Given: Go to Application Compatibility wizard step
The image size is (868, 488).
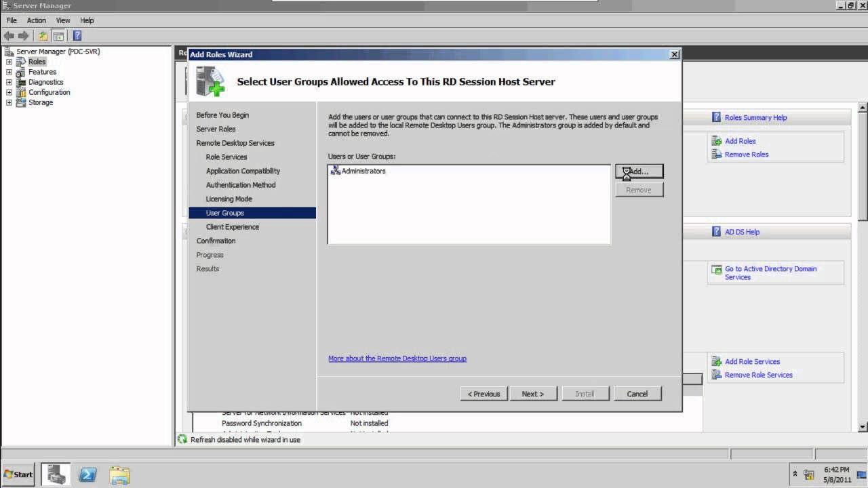Looking at the screenshot, I should [x=243, y=171].
